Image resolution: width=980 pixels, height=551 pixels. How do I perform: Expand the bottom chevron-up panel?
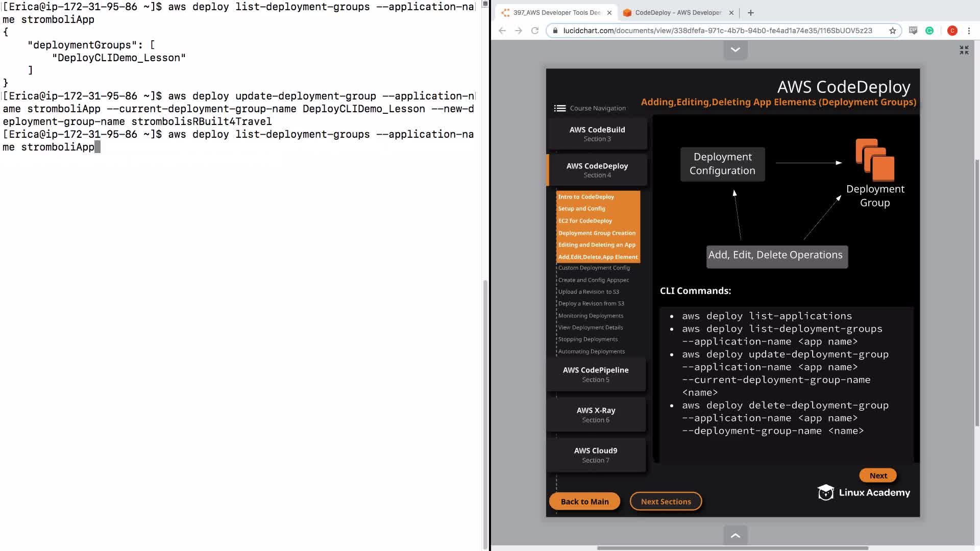pos(736,535)
